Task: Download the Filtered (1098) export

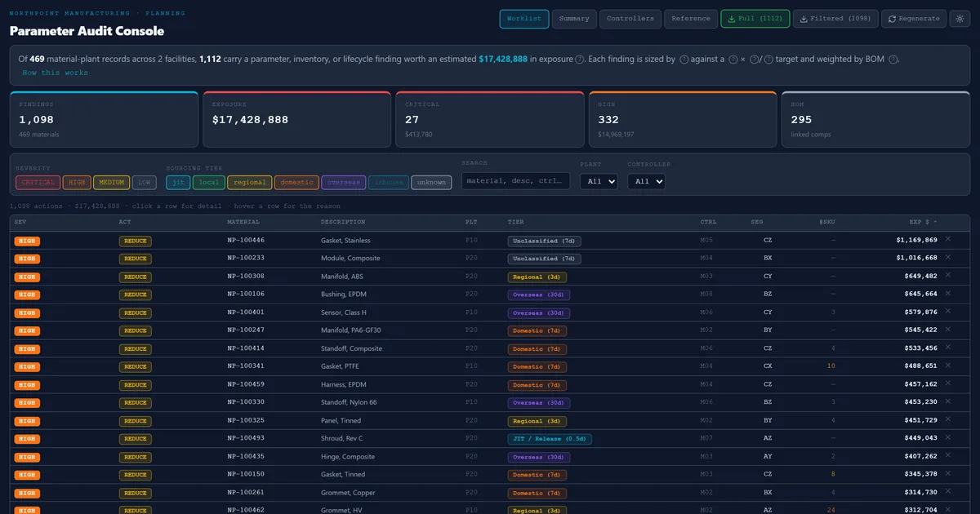Action: point(835,19)
